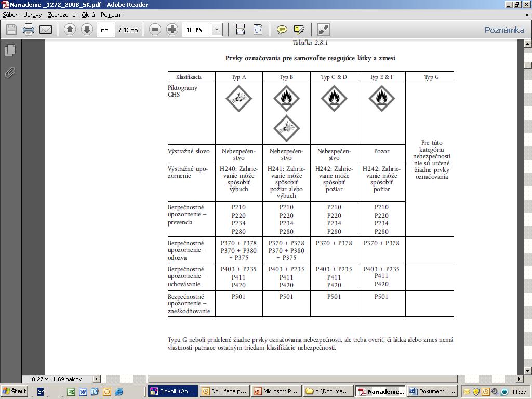Click the fit one full page icon
This screenshot has width=532, height=399.
[x=258, y=30]
